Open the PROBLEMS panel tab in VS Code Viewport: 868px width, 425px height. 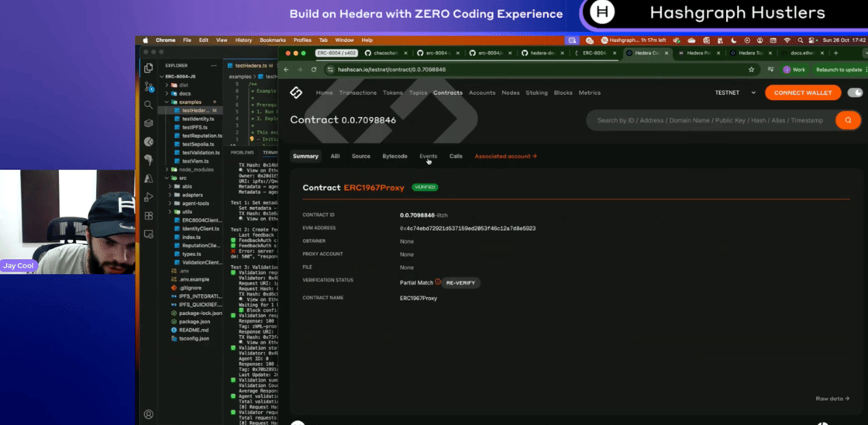pyautogui.click(x=242, y=152)
